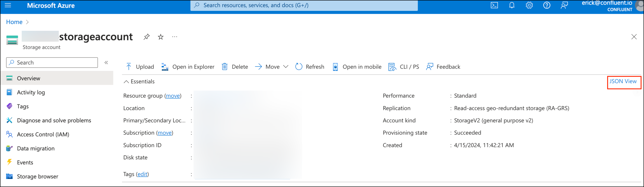Click the Data migration bucket icon
This screenshot has width=644, height=187.
point(9,149)
